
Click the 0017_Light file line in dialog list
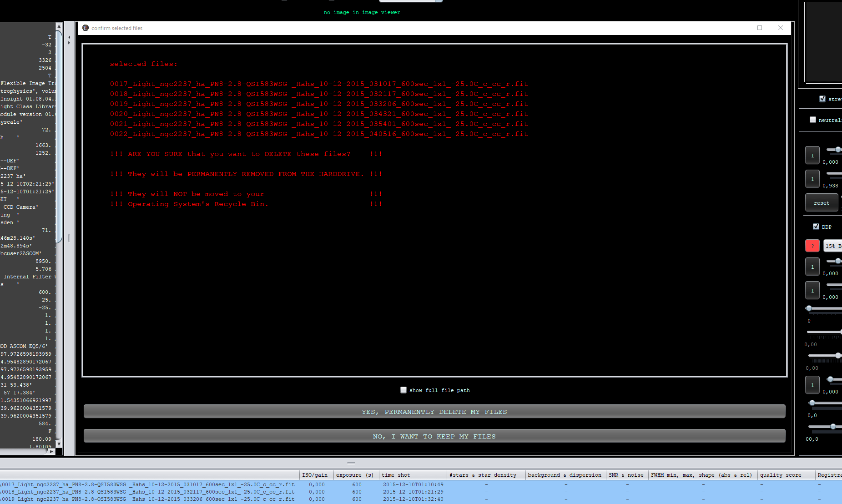click(x=319, y=84)
